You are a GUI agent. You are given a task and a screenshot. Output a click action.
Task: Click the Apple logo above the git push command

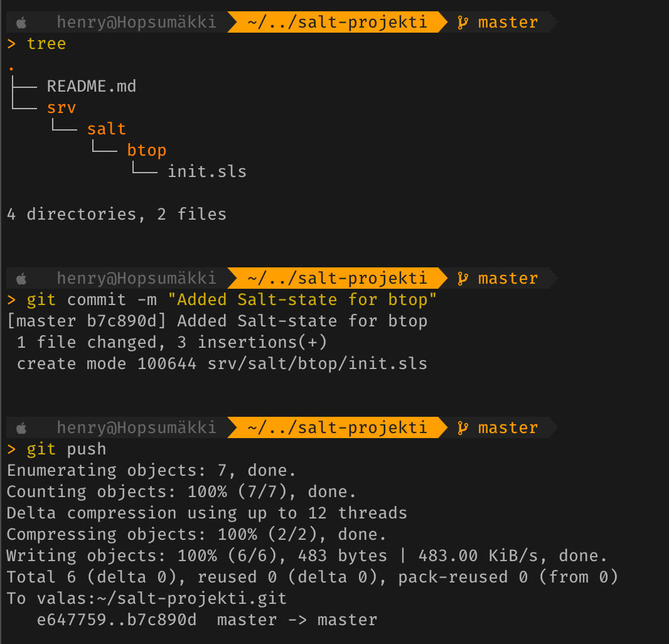[x=22, y=428]
